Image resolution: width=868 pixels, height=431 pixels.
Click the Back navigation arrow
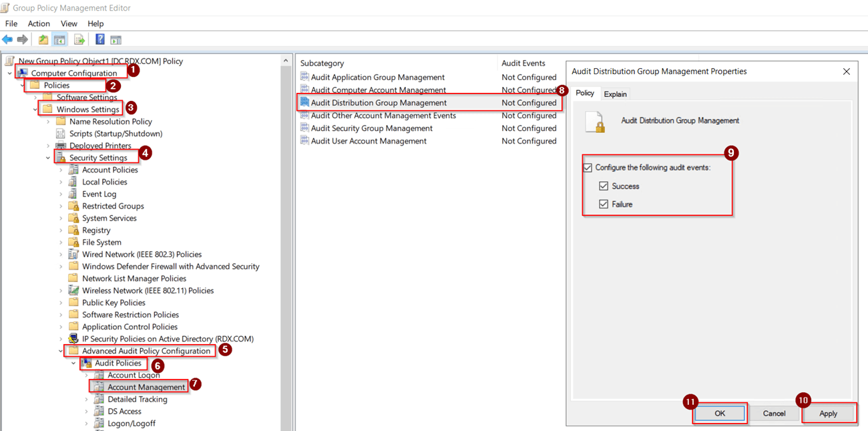point(8,39)
